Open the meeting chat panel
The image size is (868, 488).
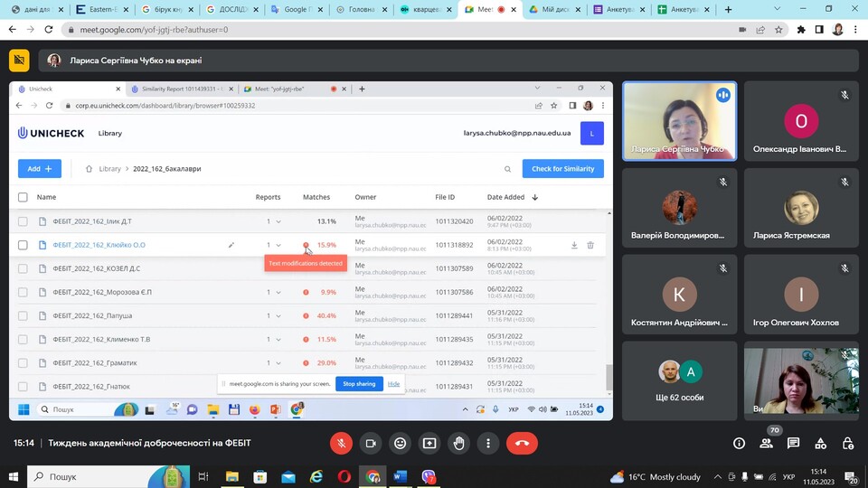pyautogui.click(x=793, y=444)
